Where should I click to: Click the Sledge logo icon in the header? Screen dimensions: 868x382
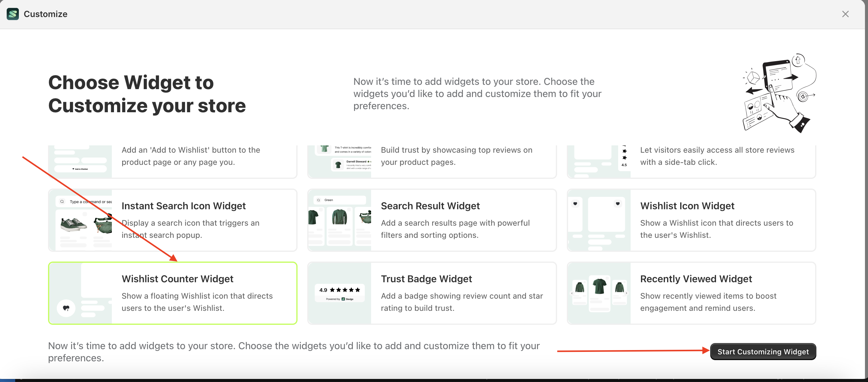[12, 14]
